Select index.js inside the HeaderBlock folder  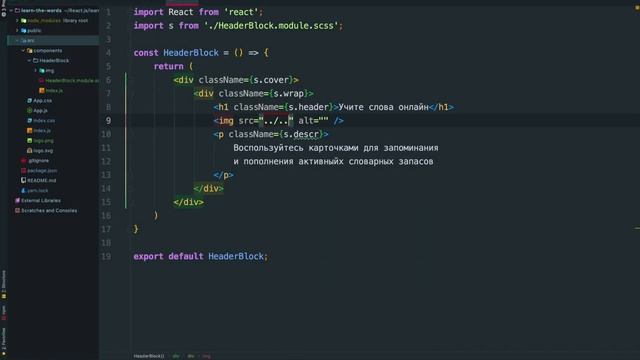click(x=54, y=91)
